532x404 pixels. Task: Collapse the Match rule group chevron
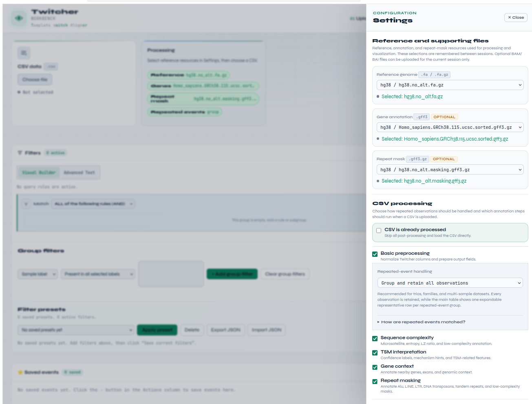pyautogui.click(x=26, y=204)
